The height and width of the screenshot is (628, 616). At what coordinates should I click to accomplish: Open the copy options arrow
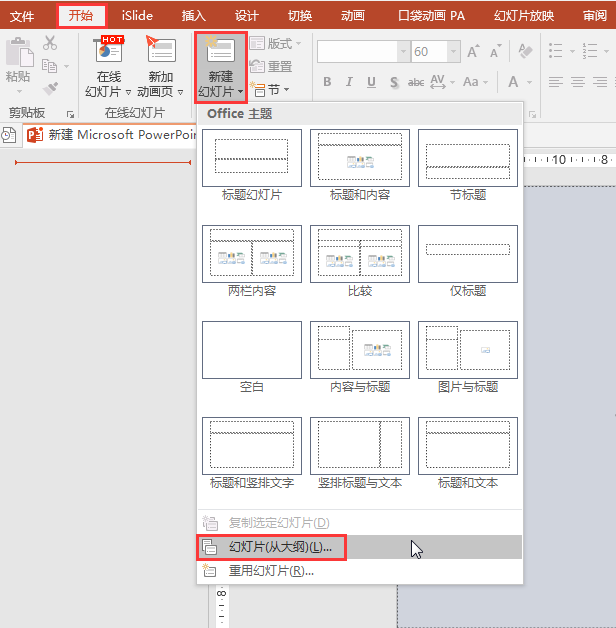click(66, 66)
